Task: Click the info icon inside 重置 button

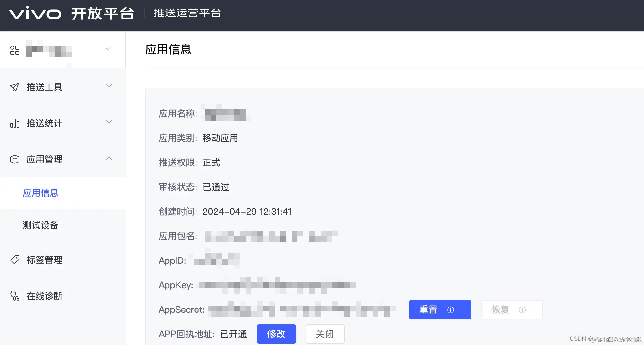Action: pos(450,310)
